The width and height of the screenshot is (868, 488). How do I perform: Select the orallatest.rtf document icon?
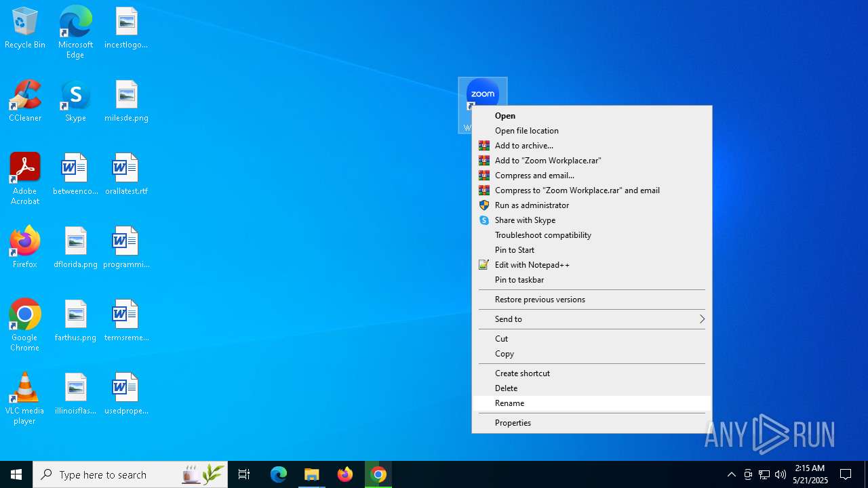coord(126,175)
